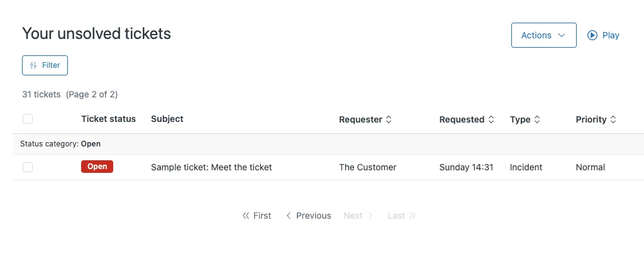The height and width of the screenshot is (269, 644).
Task: Click the Priority sort arrows icon
Action: coord(613,119)
